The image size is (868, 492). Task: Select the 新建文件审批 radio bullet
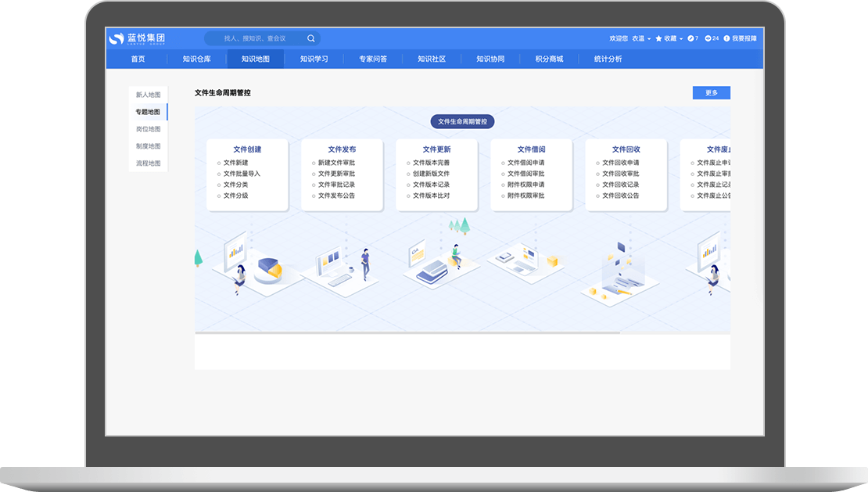coord(314,163)
